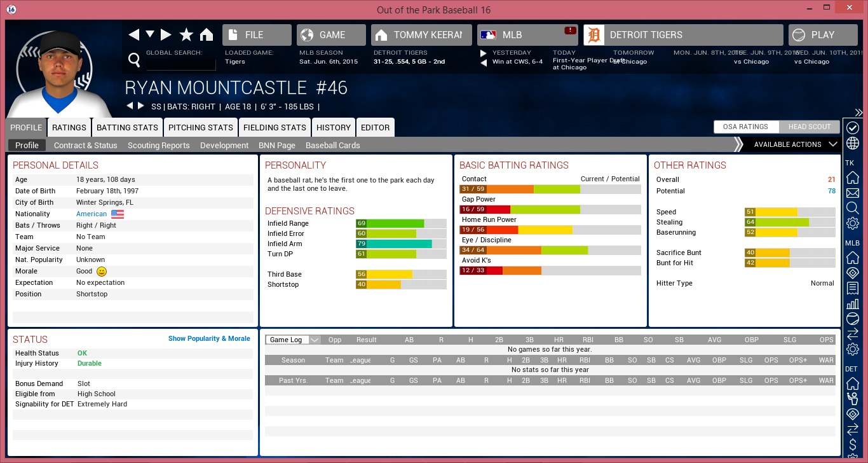Viewport: 868px width, 463px height.
Task: Open the Contract & Status subtab
Action: click(86, 145)
